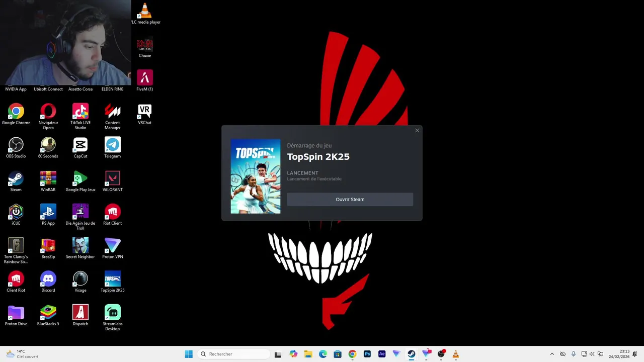Close the TopSpin 2K25 launch dialog
This screenshot has width=644, height=362.
pyautogui.click(x=417, y=131)
